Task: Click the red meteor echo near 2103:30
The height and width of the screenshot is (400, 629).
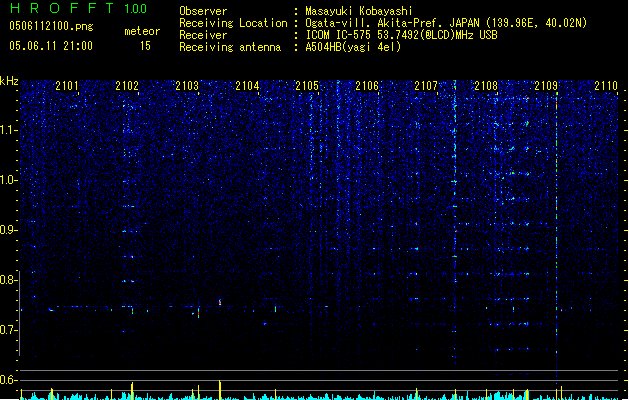Action: click(220, 302)
